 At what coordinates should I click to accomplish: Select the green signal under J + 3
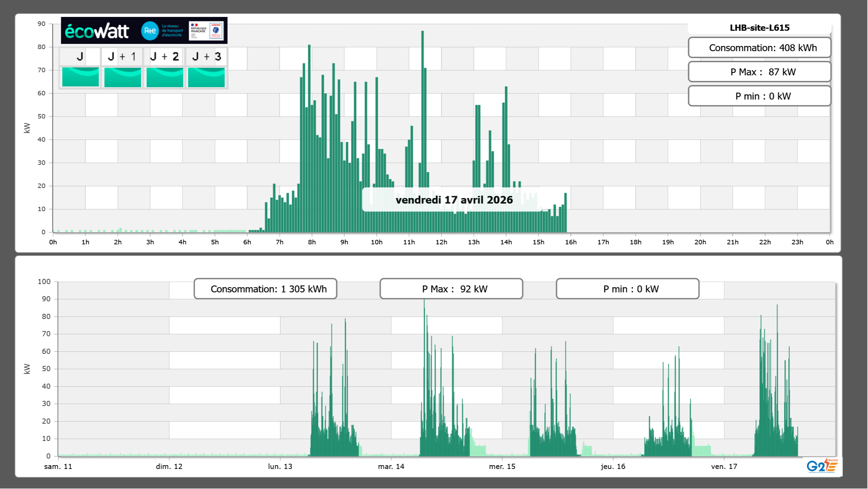click(x=206, y=77)
